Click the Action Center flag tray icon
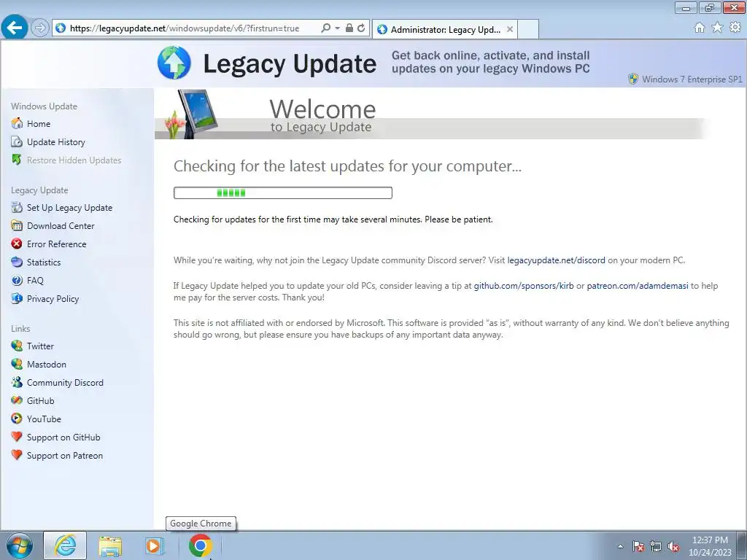The image size is (747, 560). tap(638, 546)
